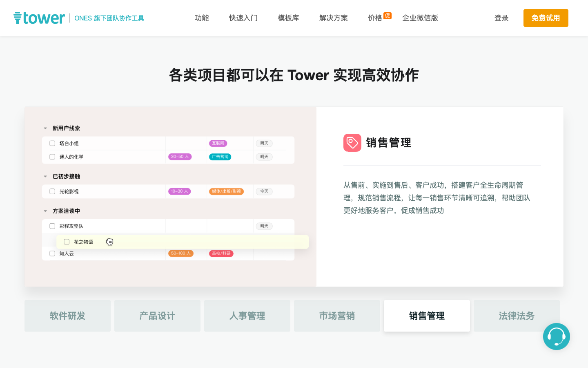Screen dimensions: 588x368
Task: Collapse the 已初步接触 section
Action: click(x=45, y=176)
